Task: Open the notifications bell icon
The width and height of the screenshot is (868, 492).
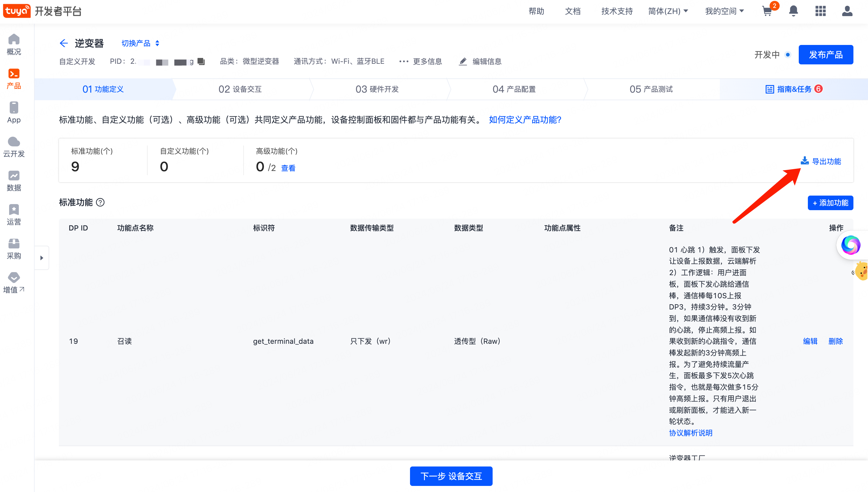Action: point(793,11)
